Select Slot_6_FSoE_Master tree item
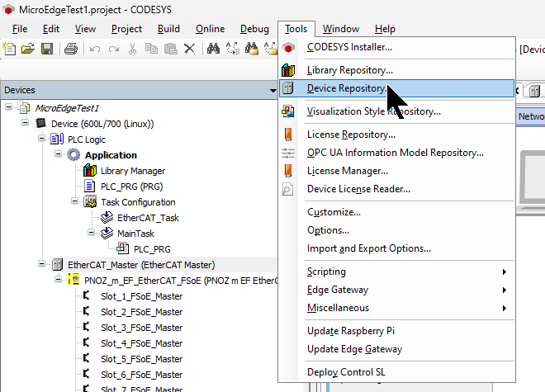The height and width of the screenshot is (392, 545). click(x=141, y=375)
